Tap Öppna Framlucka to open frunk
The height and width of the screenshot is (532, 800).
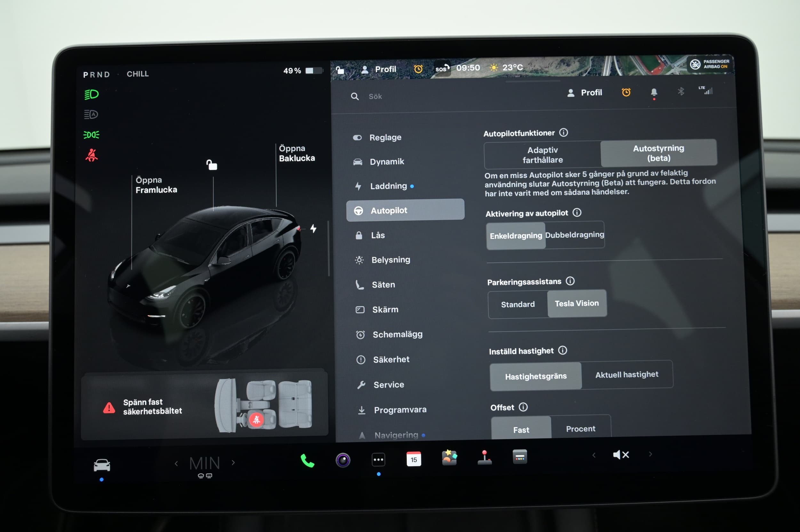(156, 185)
